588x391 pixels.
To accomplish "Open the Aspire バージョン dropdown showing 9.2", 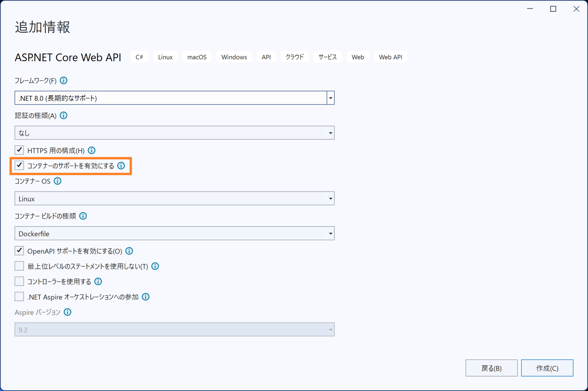I will click(x=175, y=329).
